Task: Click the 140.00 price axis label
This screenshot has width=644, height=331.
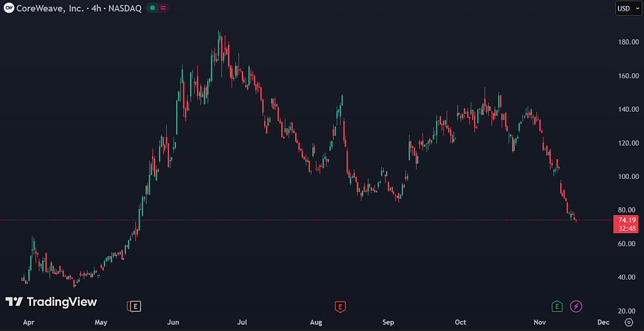Action: (628, 109)
